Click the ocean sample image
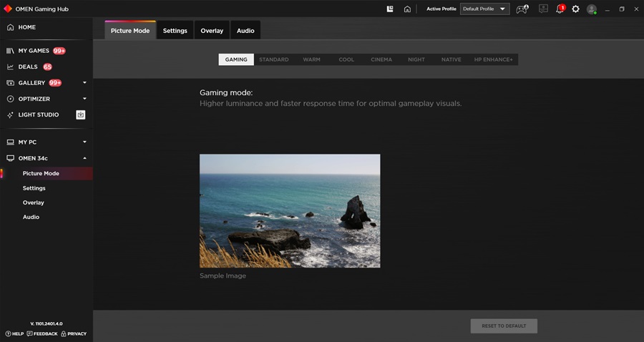The image size is (644, 342). coord(290,210)
